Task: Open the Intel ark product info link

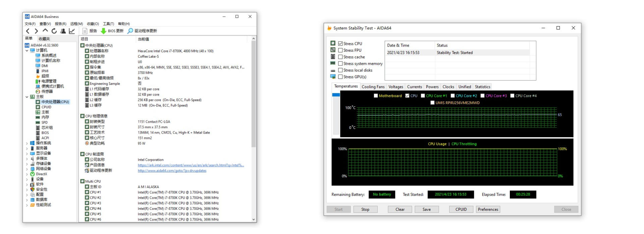Action: pos(191,165)
